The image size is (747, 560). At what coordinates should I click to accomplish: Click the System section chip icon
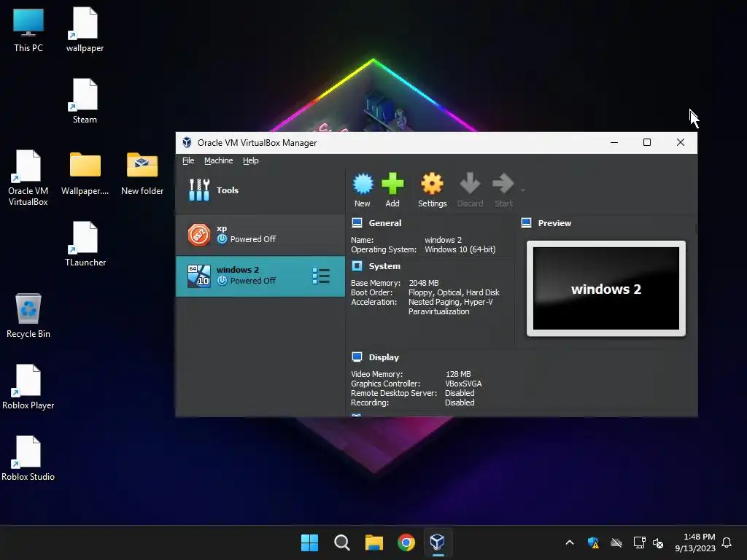(x=357, y=265)
